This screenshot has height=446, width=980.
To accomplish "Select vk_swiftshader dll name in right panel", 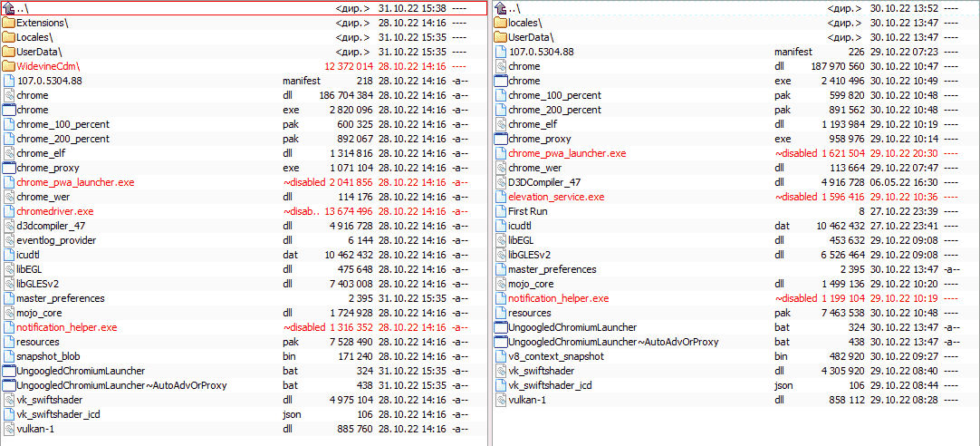I will coord(542,371).
